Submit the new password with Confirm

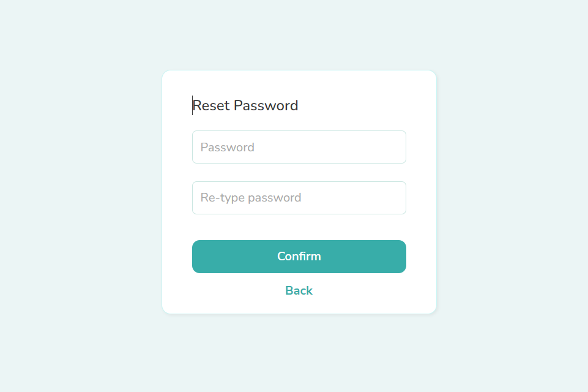[x=299, y=257]
